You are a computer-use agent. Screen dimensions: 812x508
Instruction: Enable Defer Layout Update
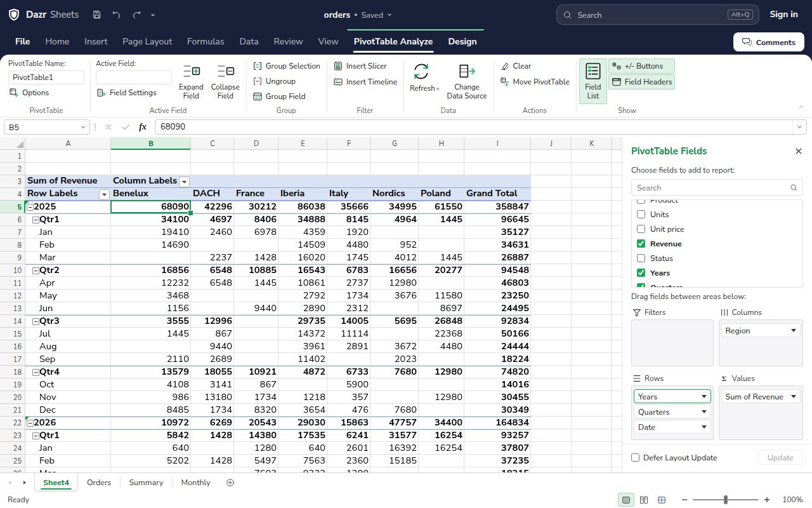point(636,458)
